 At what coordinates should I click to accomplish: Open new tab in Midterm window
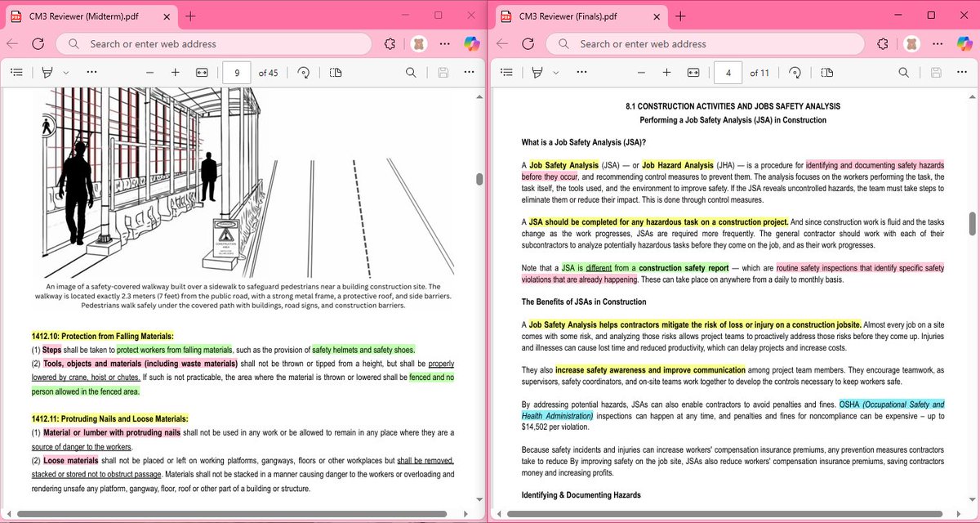click(x=190, y=16)
